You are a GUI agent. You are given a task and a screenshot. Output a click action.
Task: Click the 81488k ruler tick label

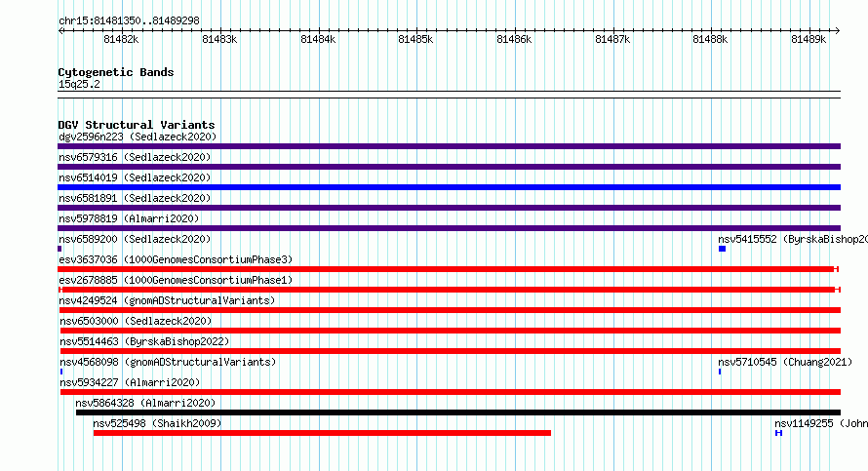(710, 39)
